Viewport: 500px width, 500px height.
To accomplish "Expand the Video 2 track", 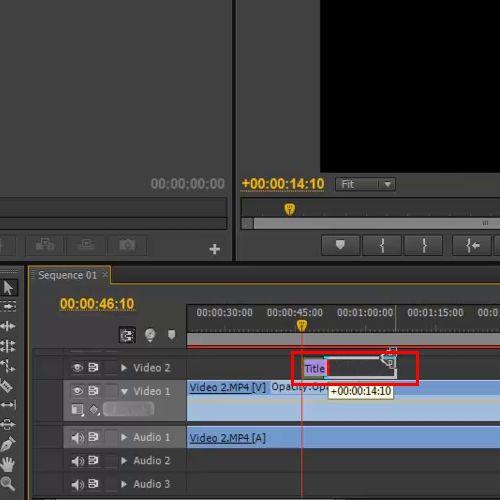I will (x=124, y=368).
